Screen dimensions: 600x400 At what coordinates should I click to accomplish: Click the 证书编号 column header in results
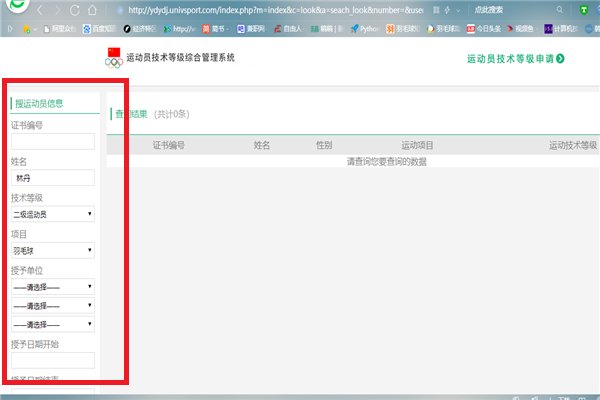169,145
